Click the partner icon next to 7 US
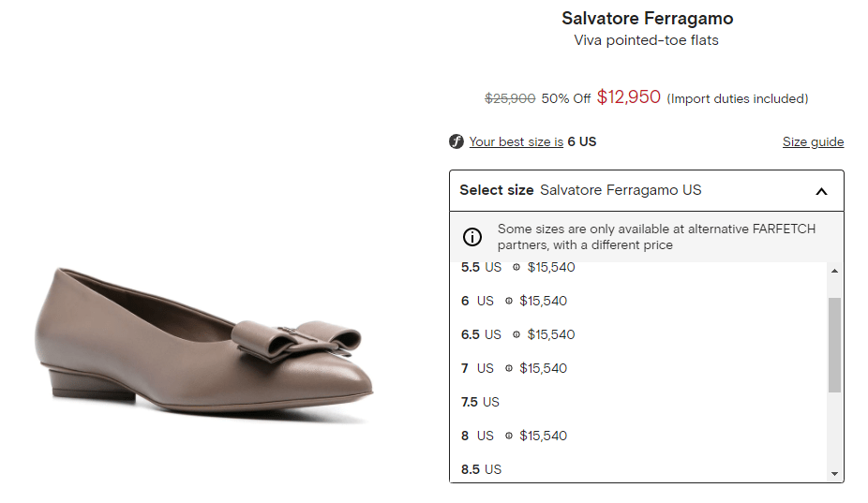Screen dimensions: 868x503 click(x=509, y=369)
